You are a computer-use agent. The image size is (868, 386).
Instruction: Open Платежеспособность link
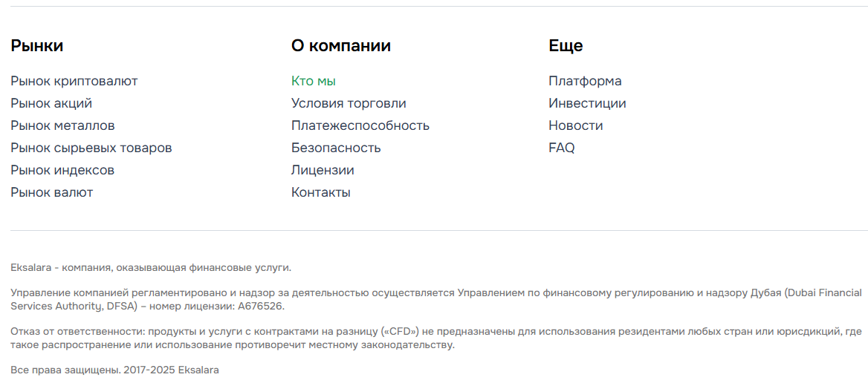coord(360,125)
